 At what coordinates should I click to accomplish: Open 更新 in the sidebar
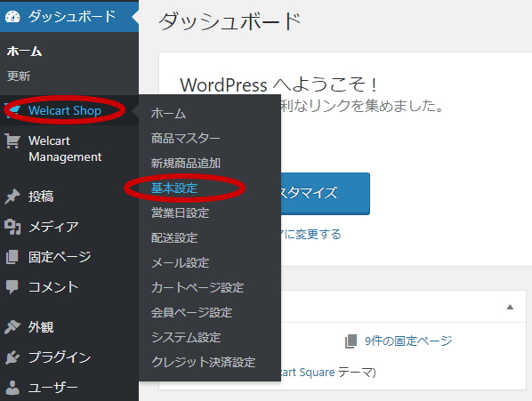click(x=19, y=76)
